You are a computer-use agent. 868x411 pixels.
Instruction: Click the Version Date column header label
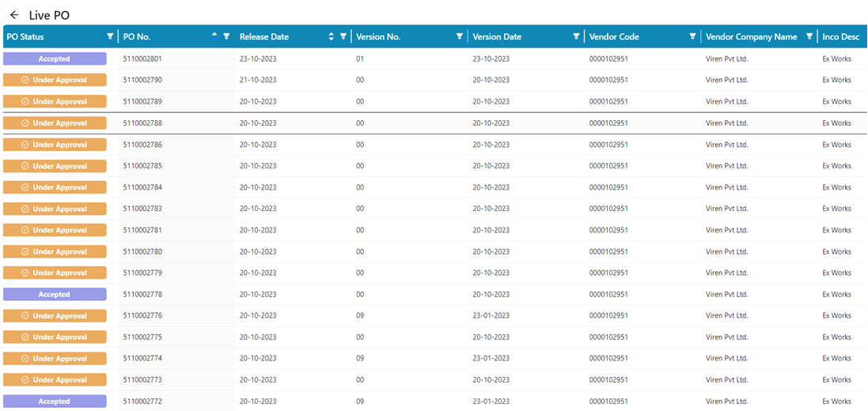[x=497, y=37]
